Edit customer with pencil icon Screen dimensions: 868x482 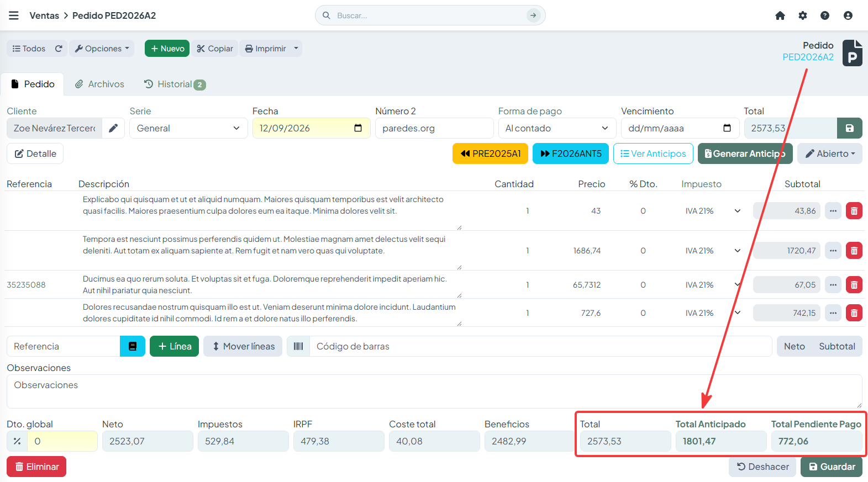click(113, 128)
